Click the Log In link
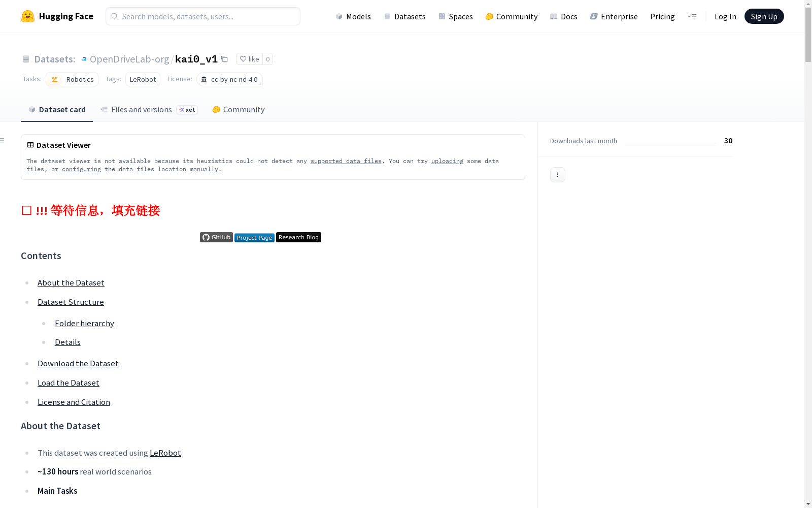Screen dimensions: 812x508 pos(725,16)
